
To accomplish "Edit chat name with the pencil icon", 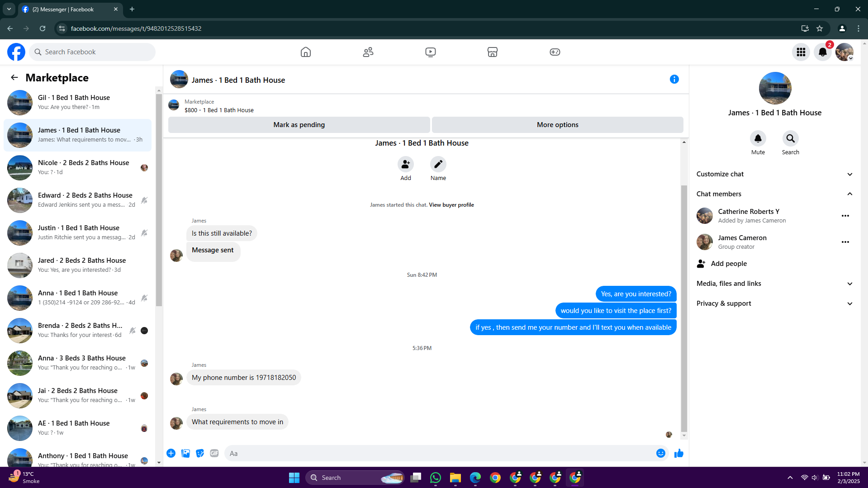I will (x=438, y=164).
